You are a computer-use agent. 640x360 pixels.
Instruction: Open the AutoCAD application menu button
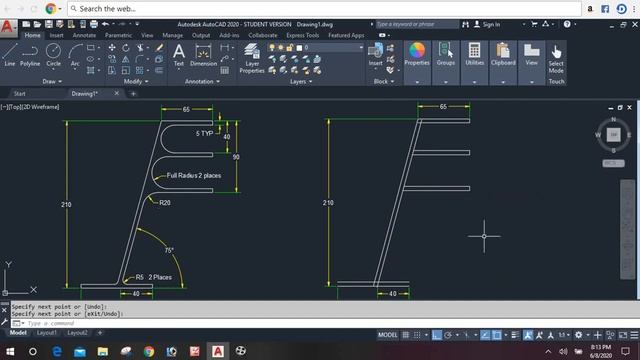(8, 28)
